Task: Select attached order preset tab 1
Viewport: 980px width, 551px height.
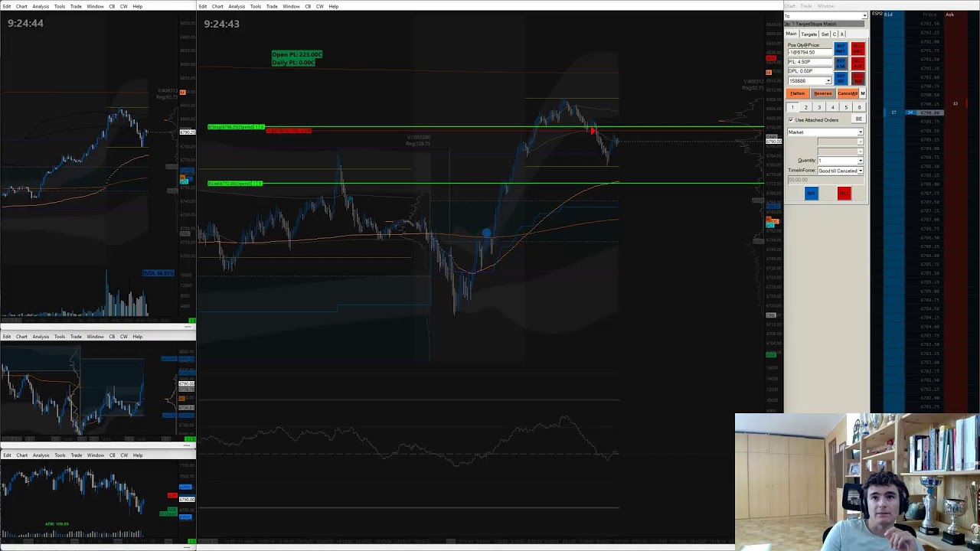Action: (792, 107)
